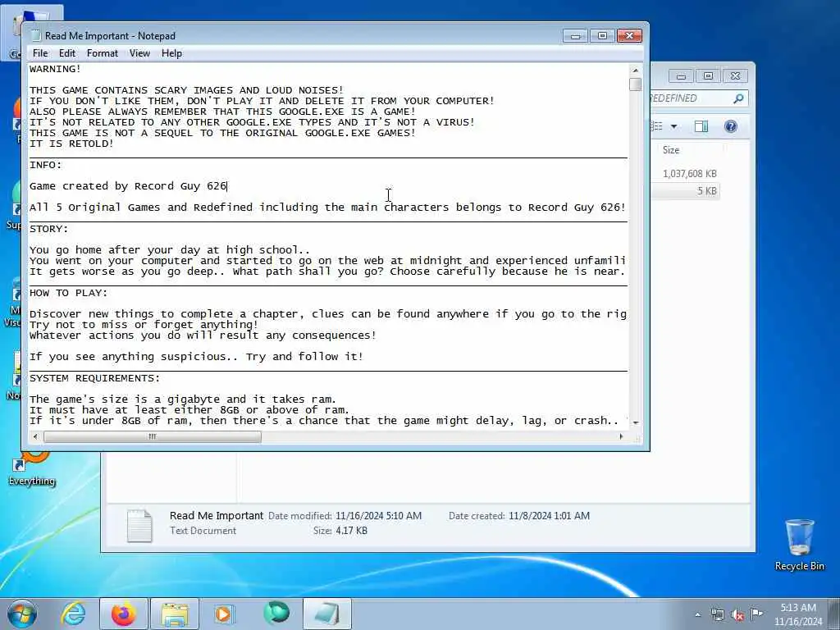Click the Explorer change view icon
Image resolution: width=840 pixels, height=630 pixels.
click(x=657, y=126)
